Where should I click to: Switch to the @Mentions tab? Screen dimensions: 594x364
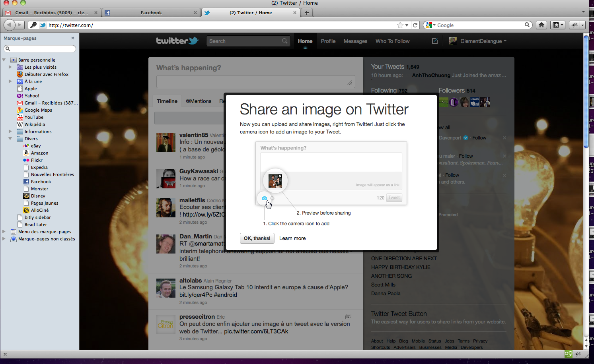pyautogui.click(x=199, y=101)
